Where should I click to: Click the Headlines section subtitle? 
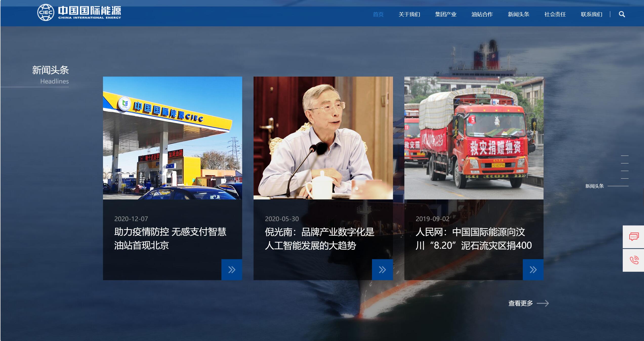click(x=54, y=81)
